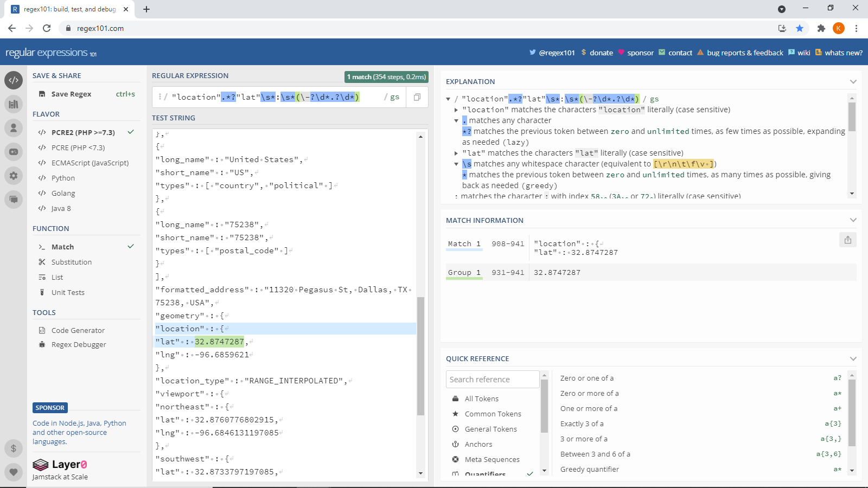The image size is (868, 488).
Task: Click the test string vertical scrollbar
Action: pyautogui.click(x=420, y=356)
